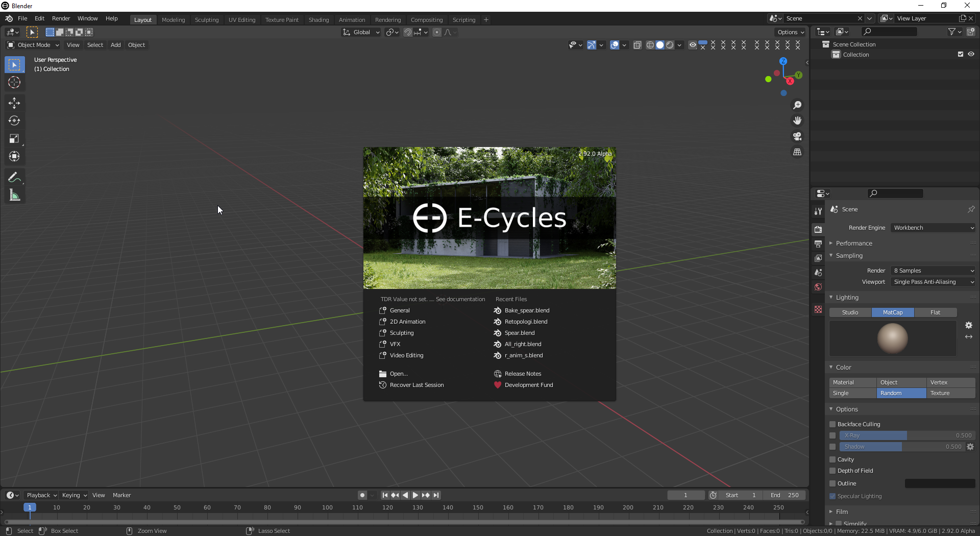Open Viewport Single Pass Anti-Aliasing dropdown
The width and height of the screenshot is (980, 536).
coord(933,282)
